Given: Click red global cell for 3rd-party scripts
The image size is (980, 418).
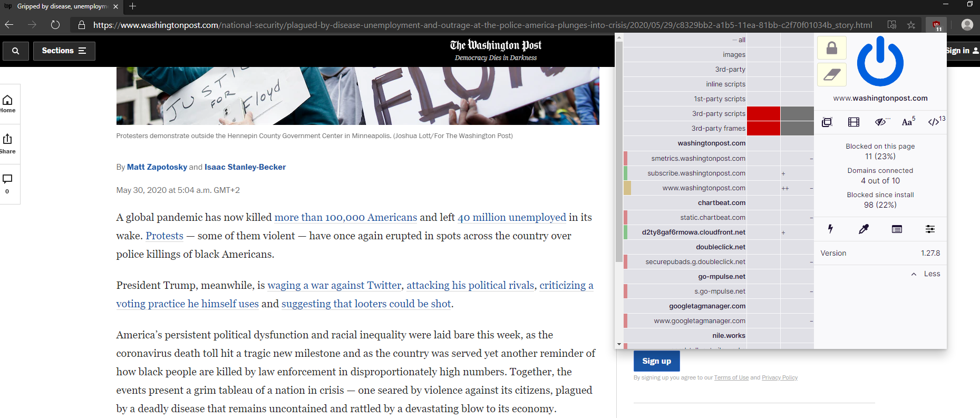Looking at the screenshot, I should tap(763, 113).
